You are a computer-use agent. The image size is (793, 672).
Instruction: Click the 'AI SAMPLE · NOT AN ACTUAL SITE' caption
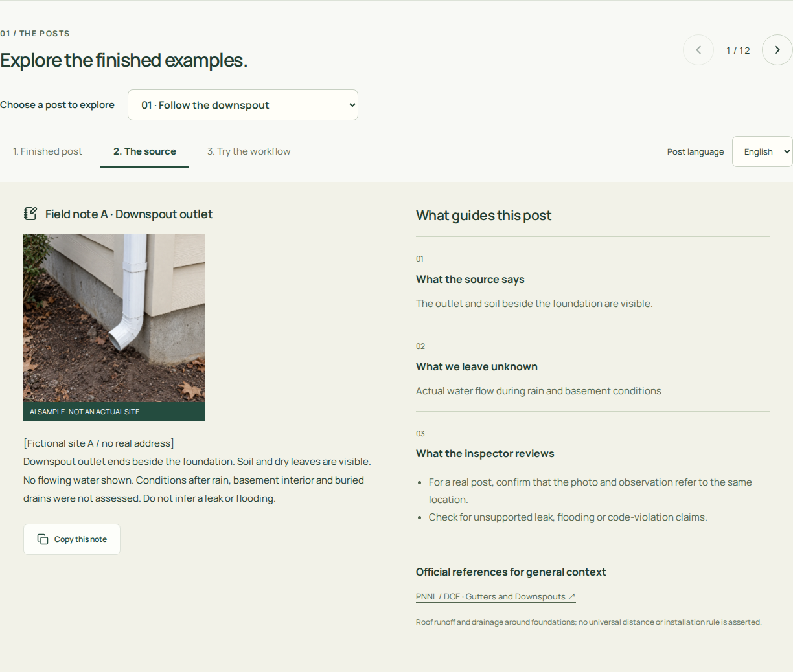pos(85,412)
